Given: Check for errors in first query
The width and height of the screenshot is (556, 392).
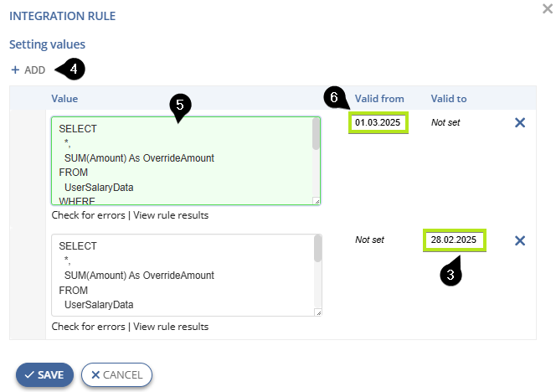Looking at the screenshot, I should pyautogui.click(x=88, y=215).
